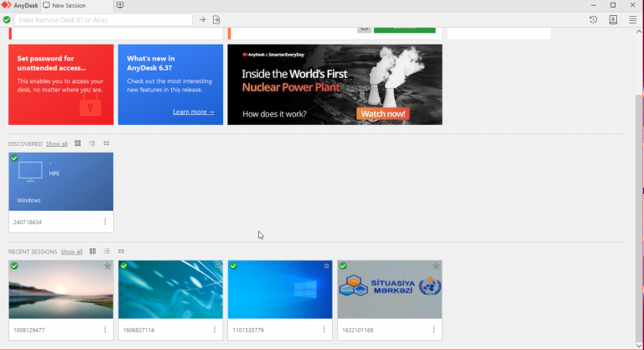Open the HPE Windows discovered device tile
The image size is (644, 350).
coord(60,182)
